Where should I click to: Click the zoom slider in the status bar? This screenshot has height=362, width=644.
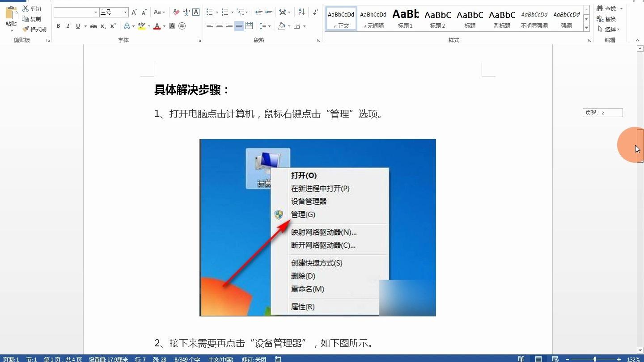[594, 359]
